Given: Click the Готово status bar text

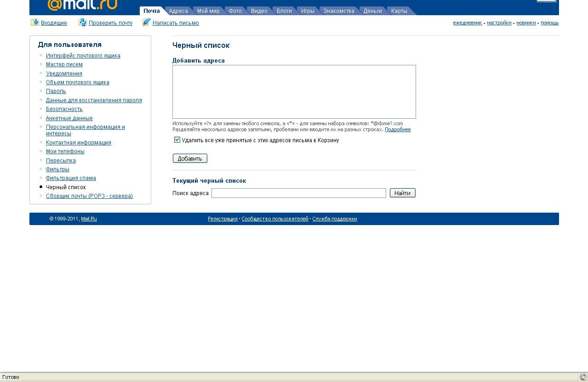Looking at the screenshot, I should pyautogui.click(x=11, y=377).
